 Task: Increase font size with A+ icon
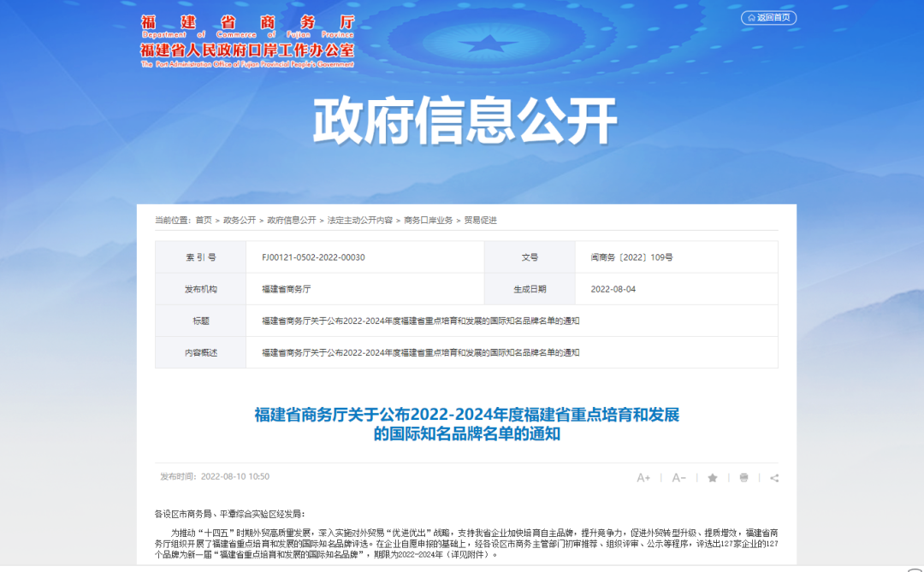643,478
